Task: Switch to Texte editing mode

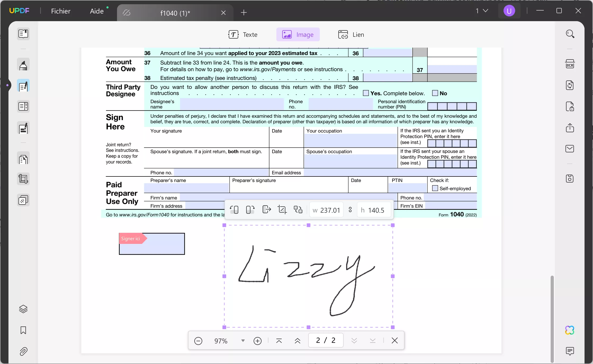Action: click(243, 34)
